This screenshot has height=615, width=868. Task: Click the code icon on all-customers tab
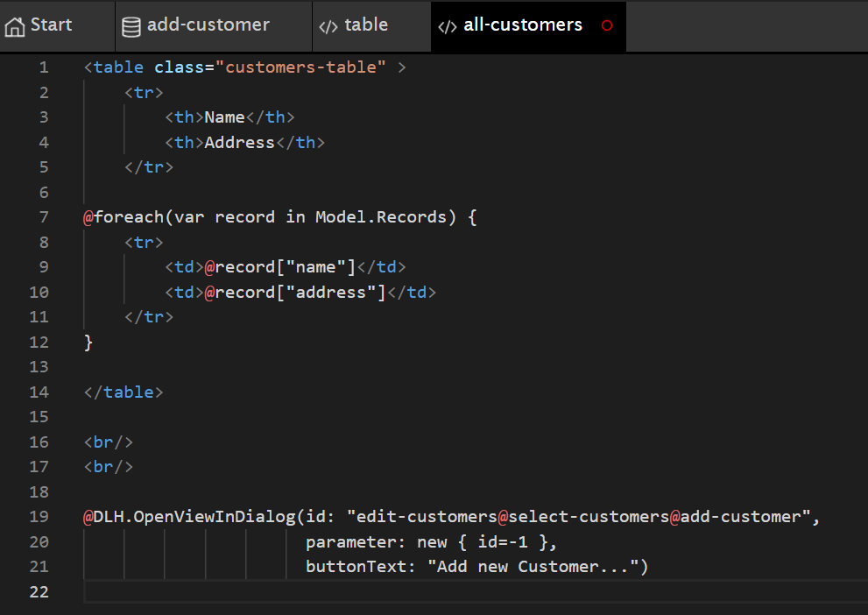tap(448, 26)
